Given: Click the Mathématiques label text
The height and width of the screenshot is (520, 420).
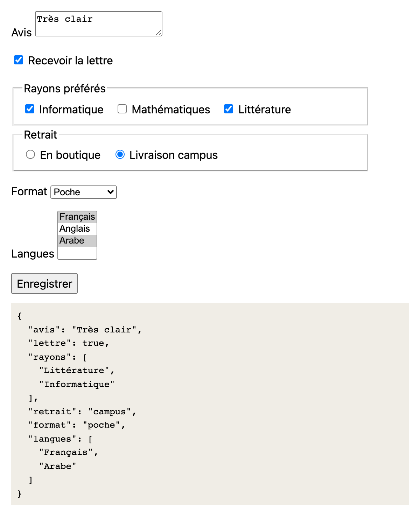Looking at the screenshot, I should (171, 110).
